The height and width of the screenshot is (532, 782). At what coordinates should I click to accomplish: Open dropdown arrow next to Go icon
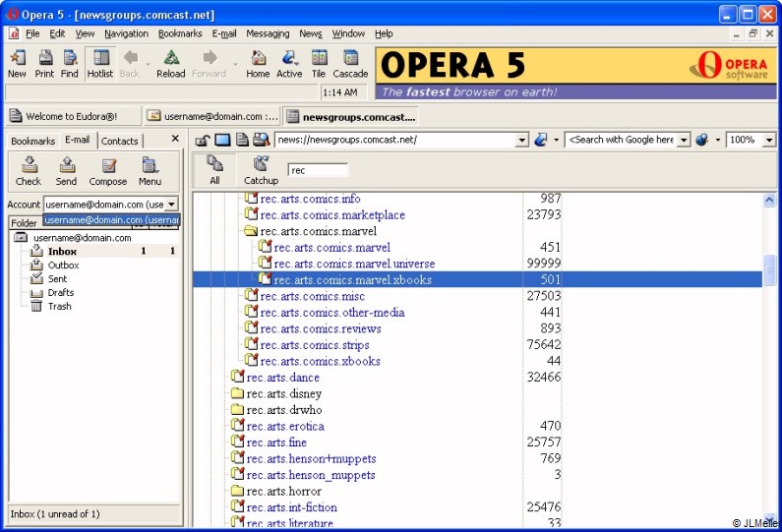556,140
